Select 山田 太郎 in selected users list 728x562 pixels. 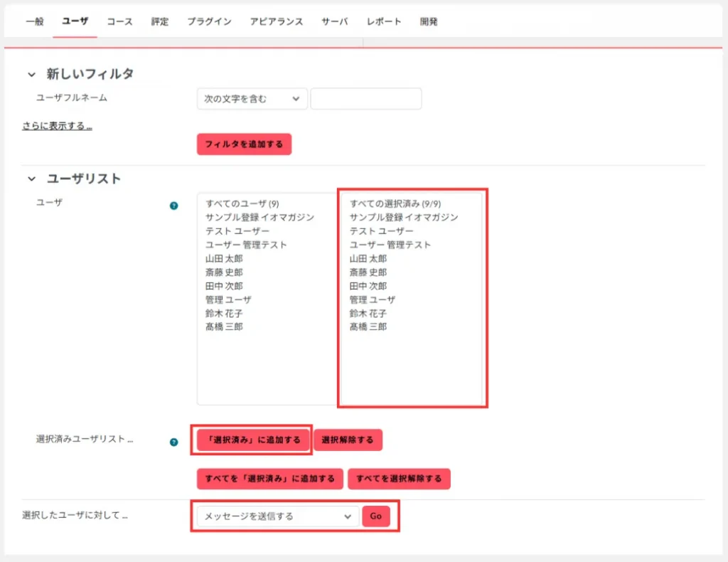pyautogui.click(x=368, y=258)
